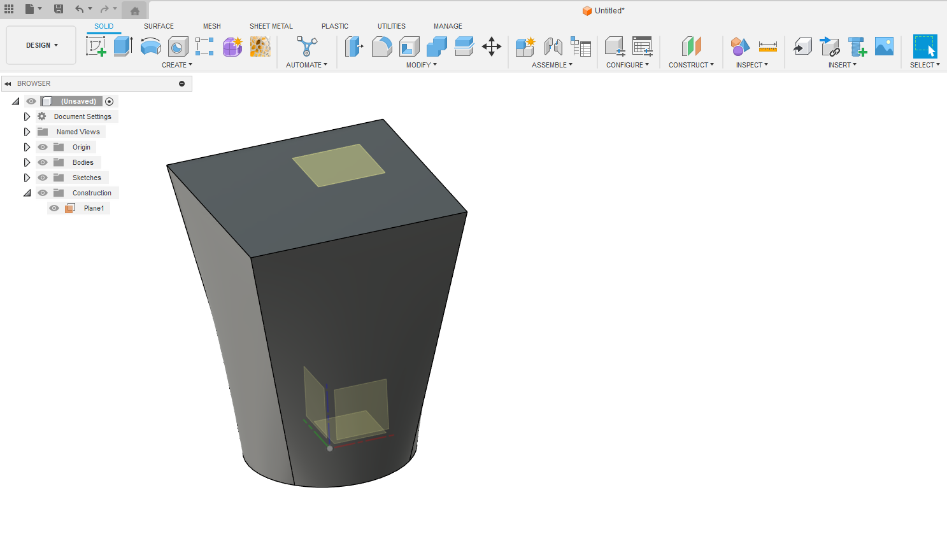
Task: Choose the Shell tool
Action: coord(409,46)
